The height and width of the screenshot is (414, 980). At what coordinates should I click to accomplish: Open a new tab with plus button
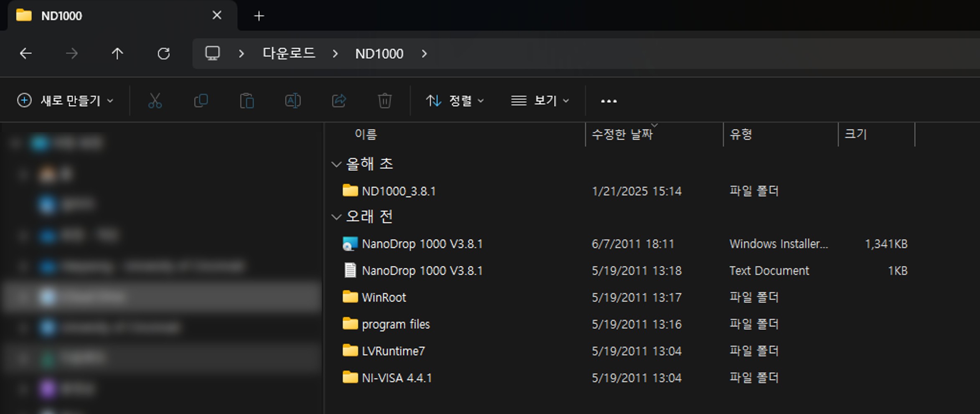259,16
